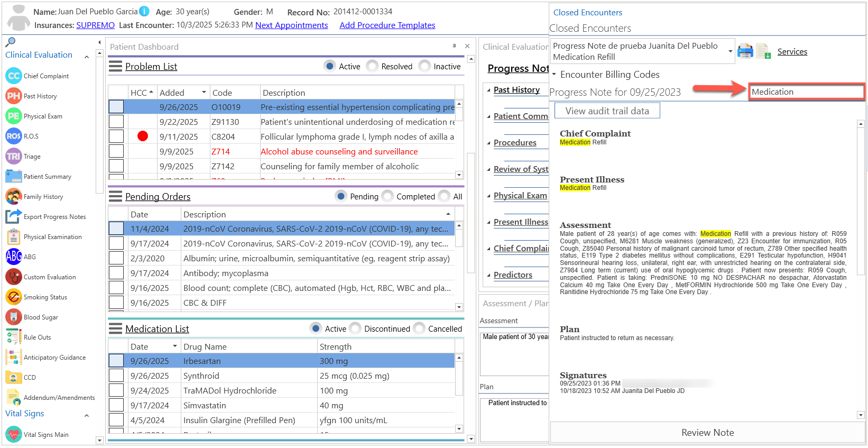Sort problems by HCC column

[x=142, y=93]
